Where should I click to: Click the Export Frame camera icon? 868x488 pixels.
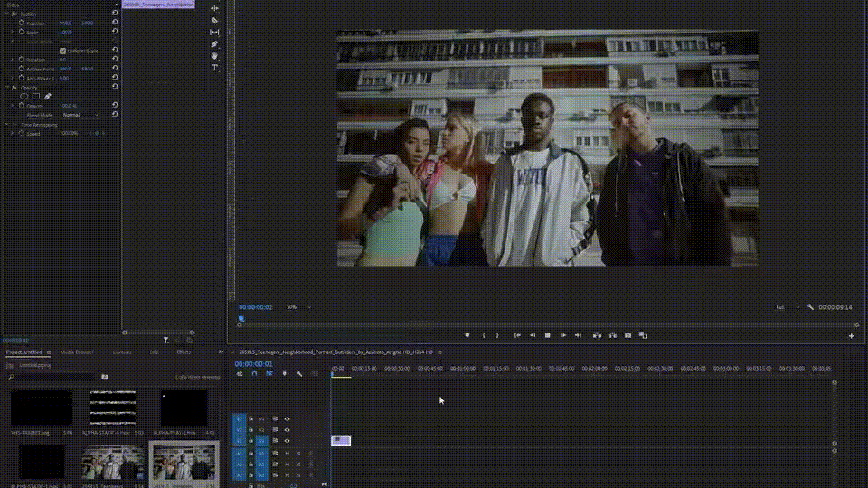[x=627, y=335]
